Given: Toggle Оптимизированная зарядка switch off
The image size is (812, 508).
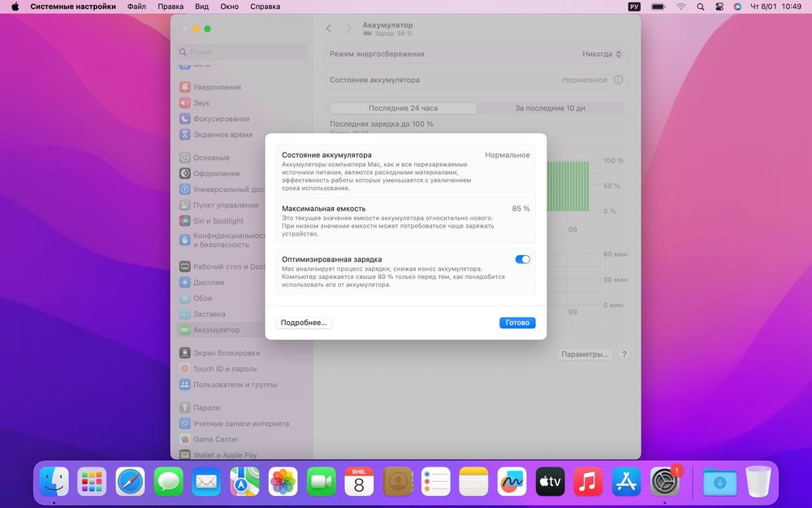Looking at the screenshot, I should [522, 259].
